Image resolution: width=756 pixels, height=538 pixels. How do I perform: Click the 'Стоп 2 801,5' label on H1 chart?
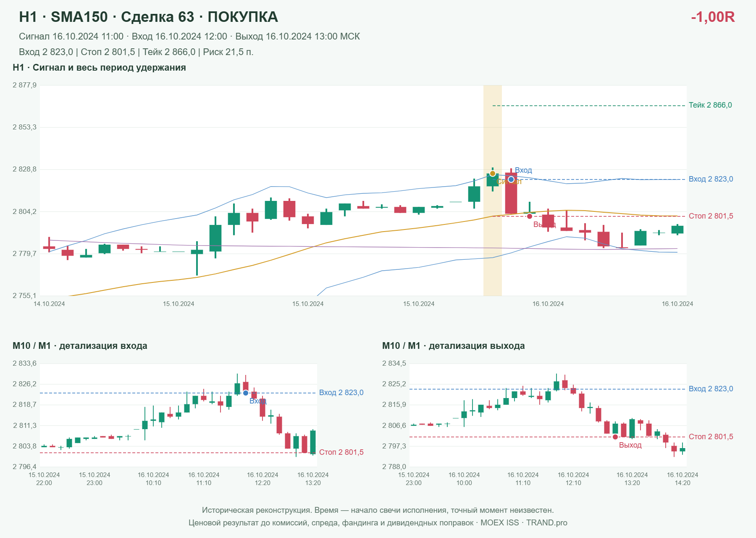tap(711, 216)
